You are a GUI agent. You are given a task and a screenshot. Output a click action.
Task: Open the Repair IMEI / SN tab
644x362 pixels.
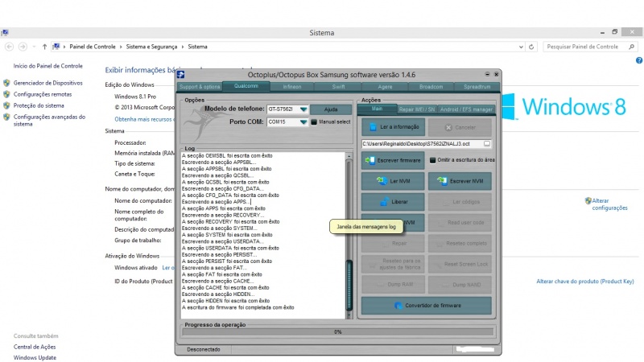click(417, 109)
